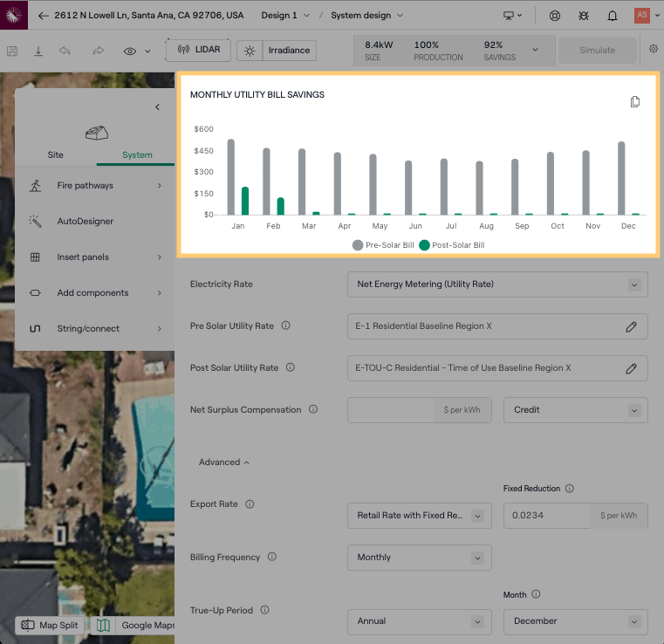This screenshot has height=644, width=664.
Task: Open the AutoDesigner menu item
Action: (86, 222)
